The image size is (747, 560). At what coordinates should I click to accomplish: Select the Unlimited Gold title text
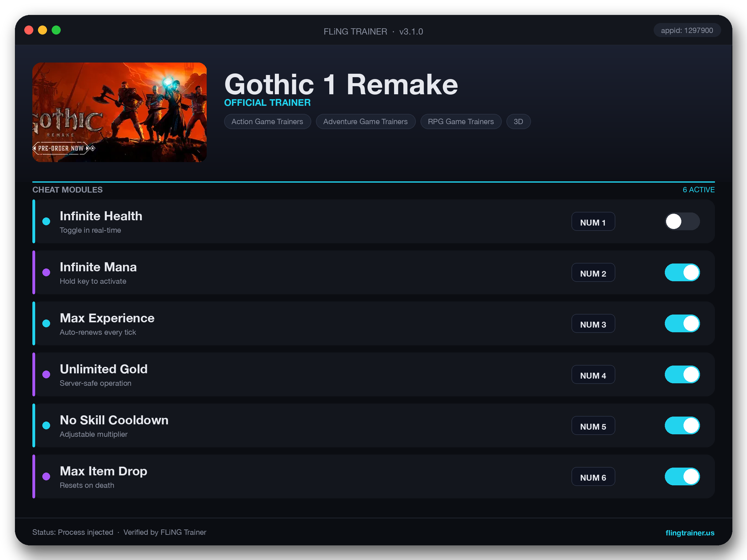coord(104,369)
